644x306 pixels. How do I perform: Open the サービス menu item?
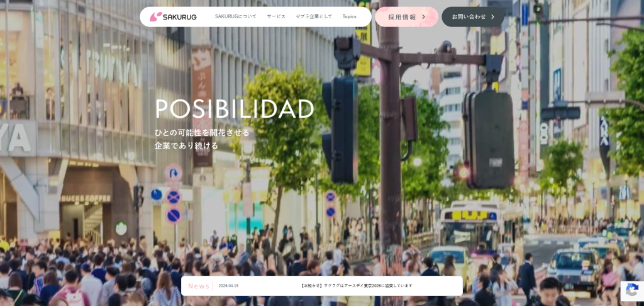276,16
